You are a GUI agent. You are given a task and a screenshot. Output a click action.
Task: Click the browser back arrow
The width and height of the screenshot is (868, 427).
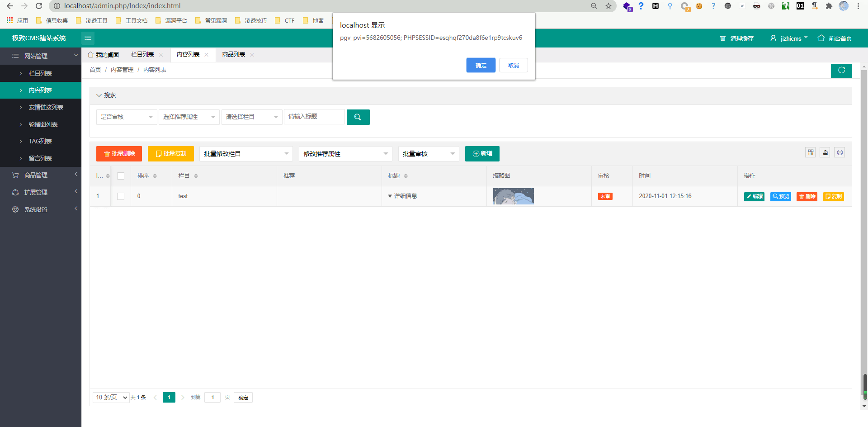(10, 6)
